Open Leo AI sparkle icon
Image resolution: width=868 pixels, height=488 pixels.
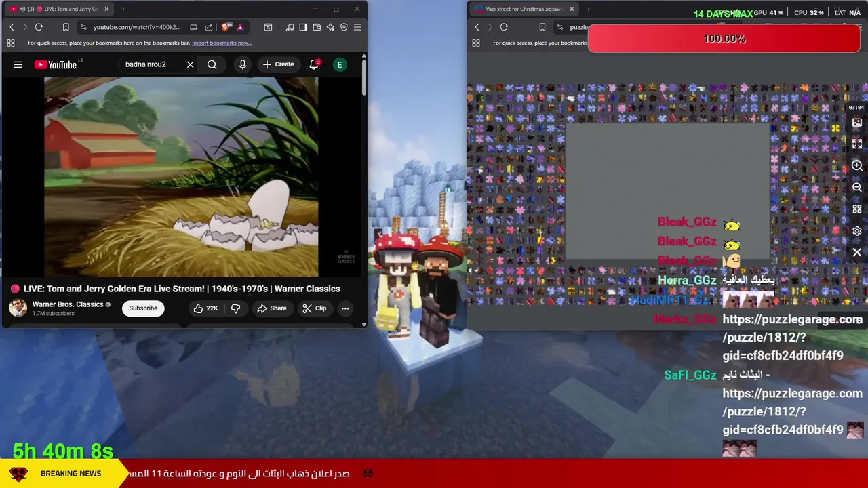point(330,27)
